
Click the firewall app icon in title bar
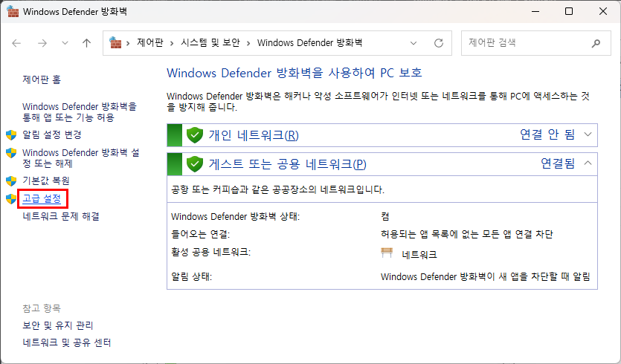(13, 11)
